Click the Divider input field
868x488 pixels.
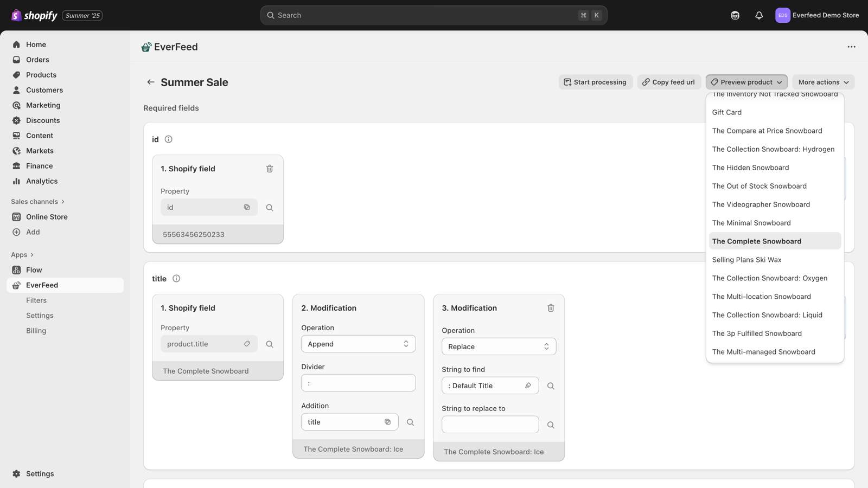point(359,383)
